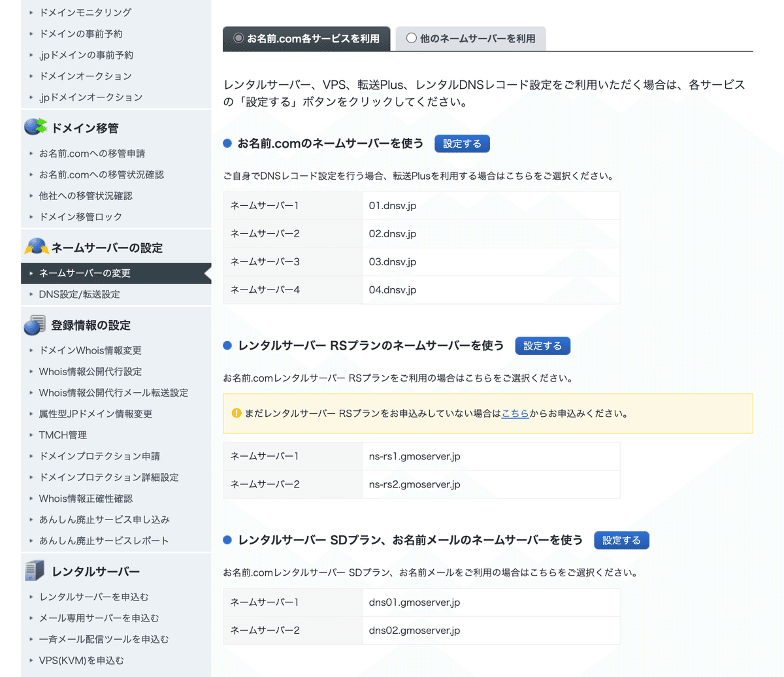Click the yellow warning icon in notice box

point(237,413)
